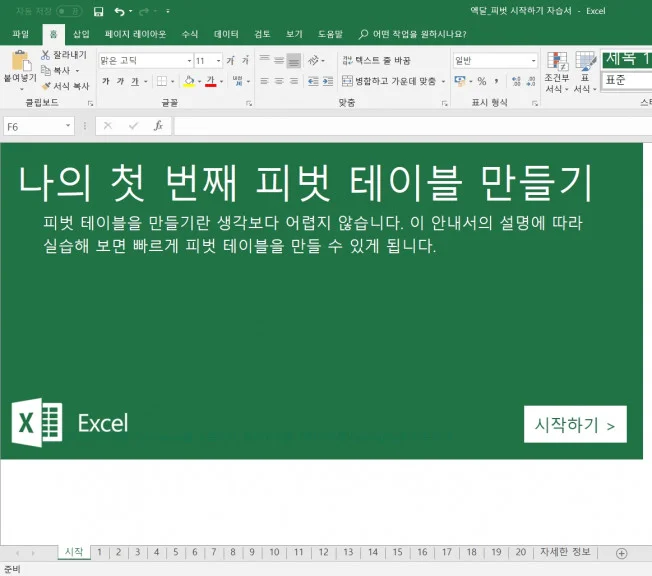652x576 pixels.
Task: Open the 자세한 정보 sheet tab
Action: click(565, 552)
